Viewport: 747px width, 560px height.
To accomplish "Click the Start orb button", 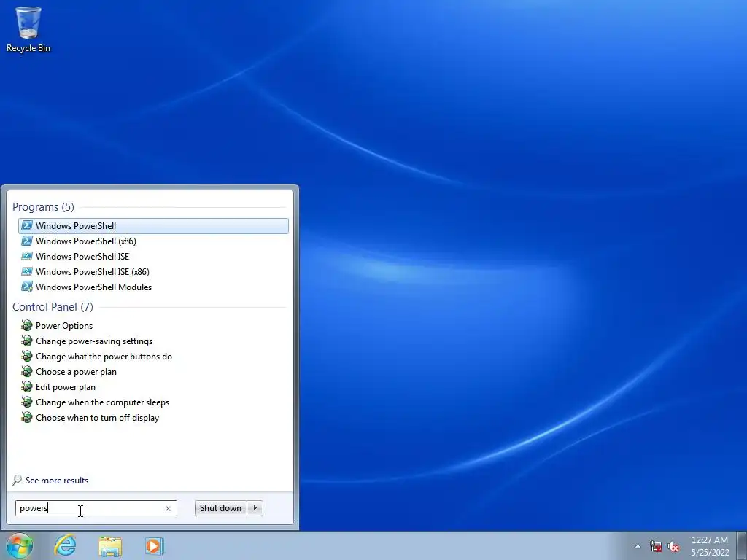I will [x=20, y=545].
